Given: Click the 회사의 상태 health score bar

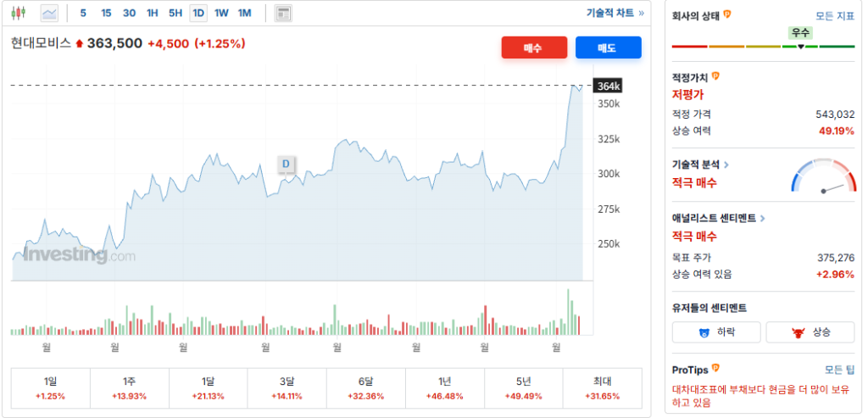Looking at the screenshot, I should pyautogui.click(x=763, y=46).
